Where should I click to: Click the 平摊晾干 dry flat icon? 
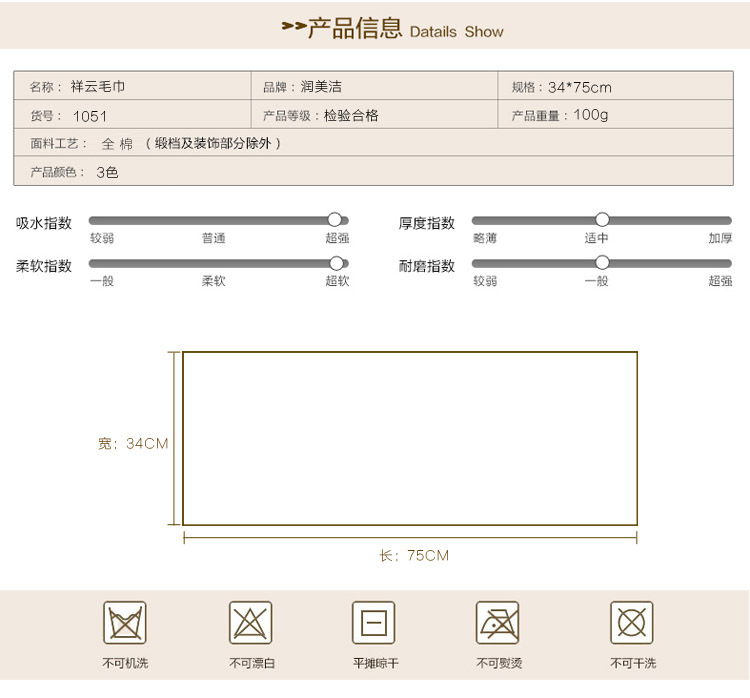click(x=374, y=622)
